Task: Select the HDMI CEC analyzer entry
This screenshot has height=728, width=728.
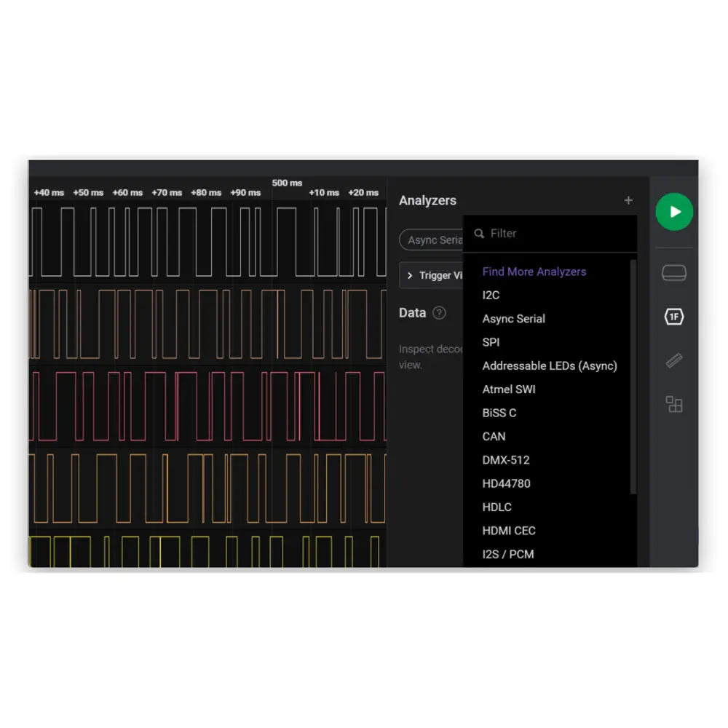Action: (x=508, y=531)
